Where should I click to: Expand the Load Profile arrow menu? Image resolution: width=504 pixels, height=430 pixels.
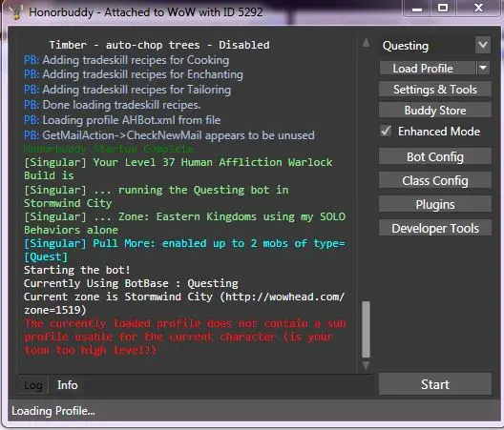coord(483,69)
